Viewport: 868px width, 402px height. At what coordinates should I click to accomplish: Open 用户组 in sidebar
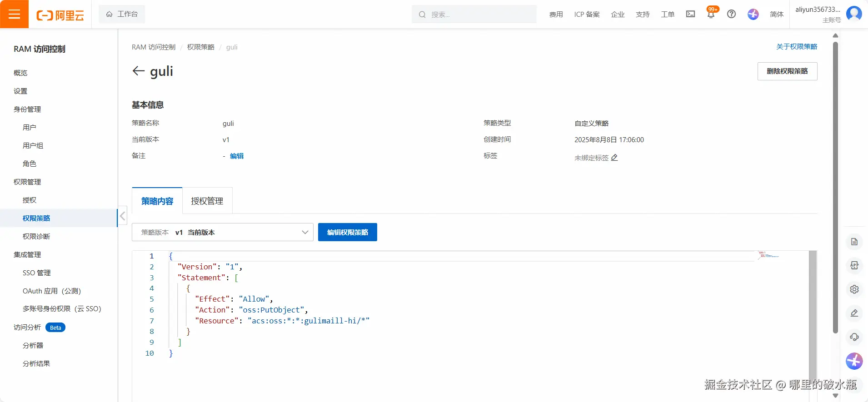click(33, 145)
